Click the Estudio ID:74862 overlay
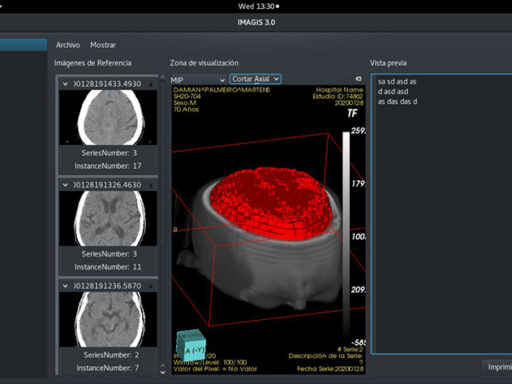Screen dimensions: 512x384 point(338,96)
